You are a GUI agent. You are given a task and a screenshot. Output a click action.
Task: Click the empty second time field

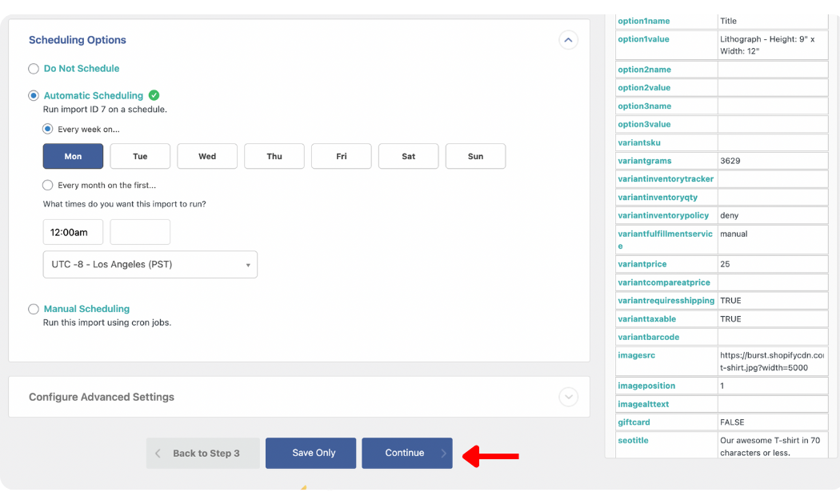click(140, 231)
